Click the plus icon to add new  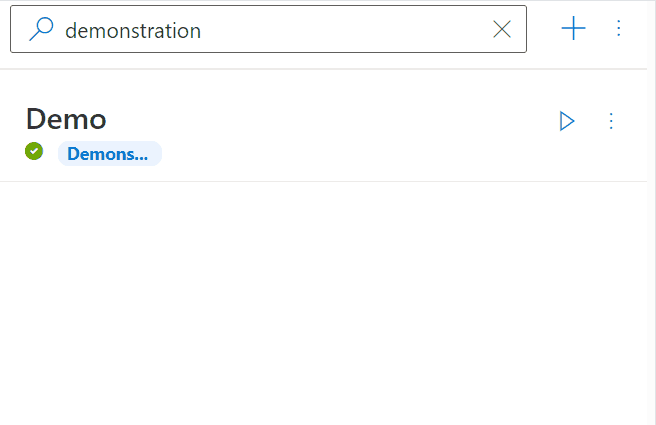[573, 29]
